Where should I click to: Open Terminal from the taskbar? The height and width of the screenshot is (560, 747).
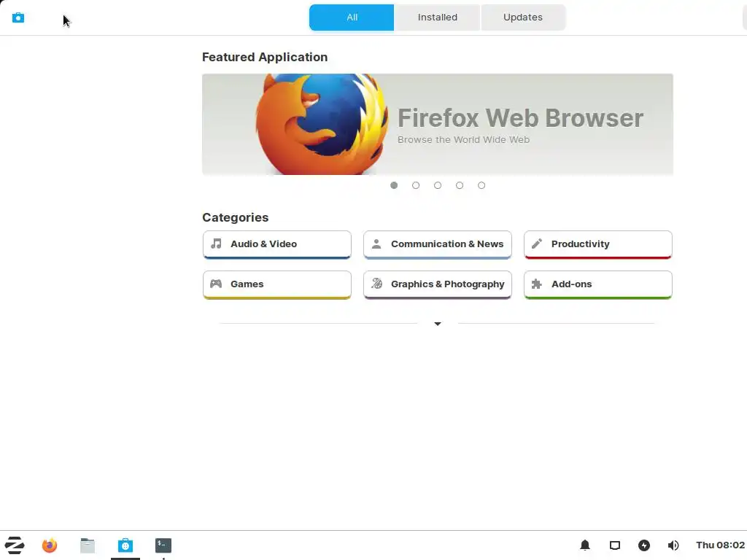point(163,545)
